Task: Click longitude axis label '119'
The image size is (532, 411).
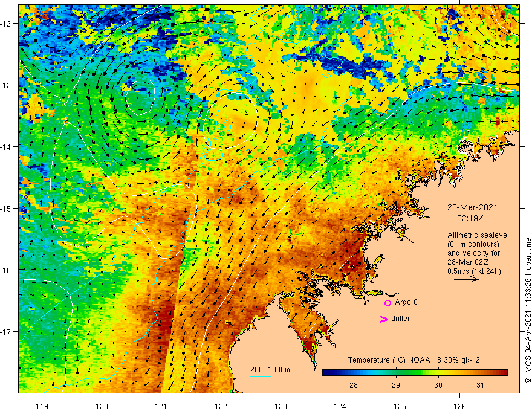Action: pos(42,406)
